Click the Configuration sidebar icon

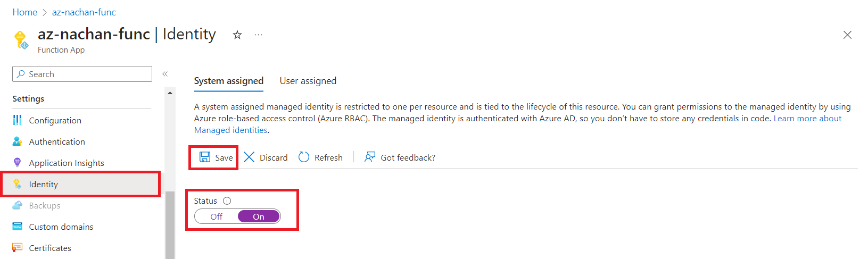click(18, 120)
